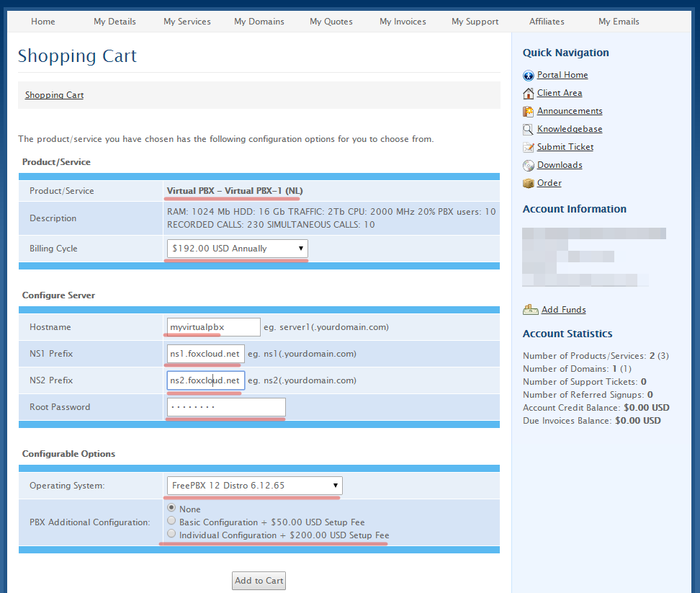Go to My Invoices in top menu
This screenshot has height=593, width=700.
tap(403, 22)
